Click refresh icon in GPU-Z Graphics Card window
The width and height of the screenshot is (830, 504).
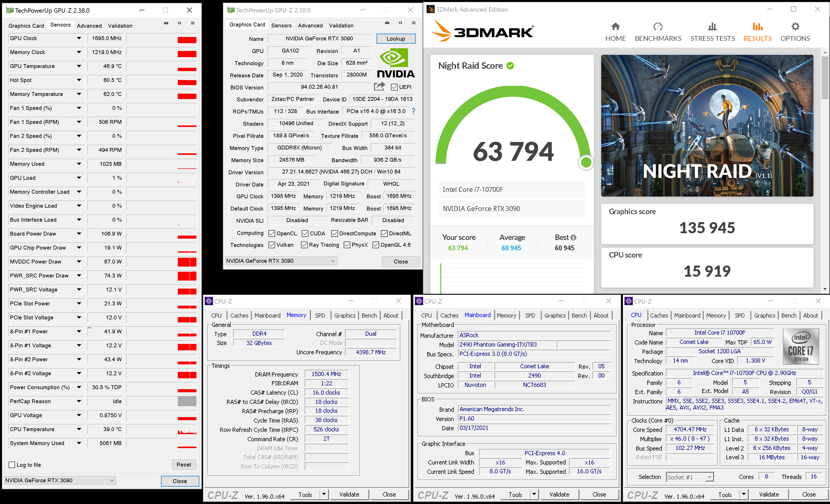pyautogui.click(x=401, y=23)
